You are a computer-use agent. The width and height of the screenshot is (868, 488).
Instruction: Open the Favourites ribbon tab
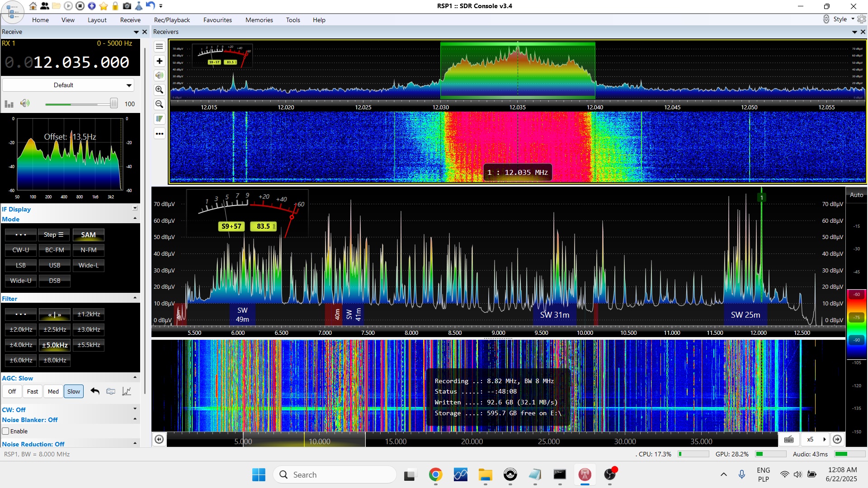[x=217, y=20]
